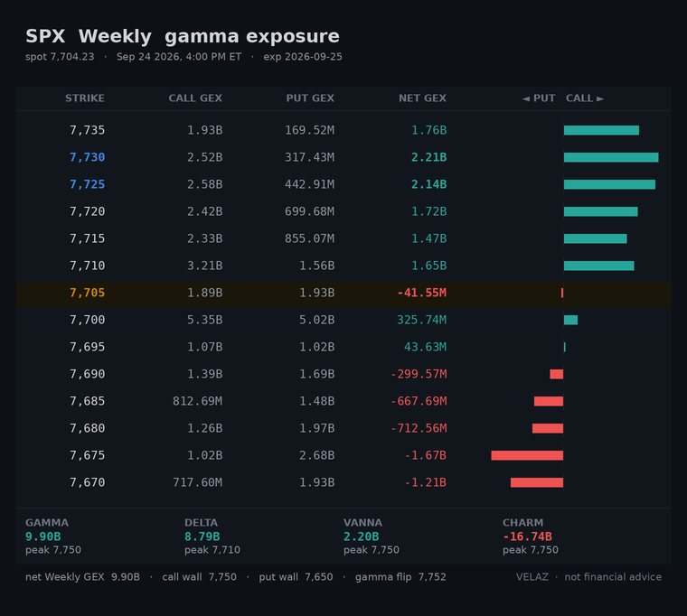Click put GEX value 317.43M
687x616 pixels.
(309, 157)
